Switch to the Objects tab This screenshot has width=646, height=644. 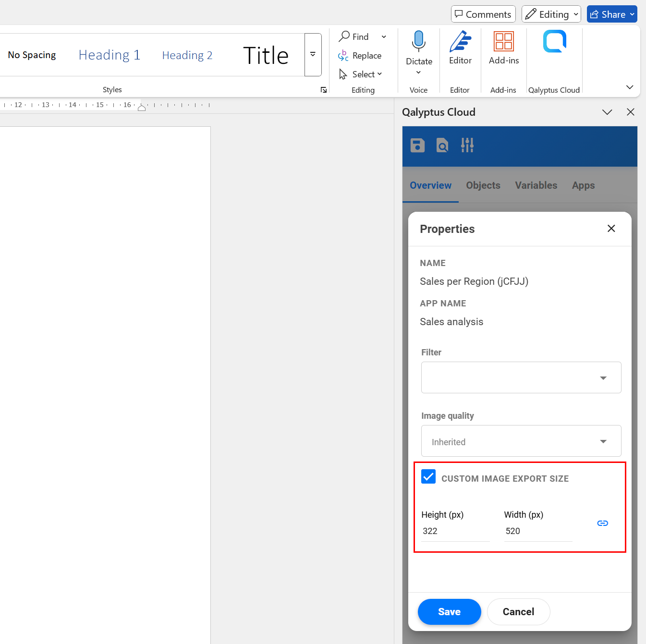pyautogui.click(x=483, y=185)
